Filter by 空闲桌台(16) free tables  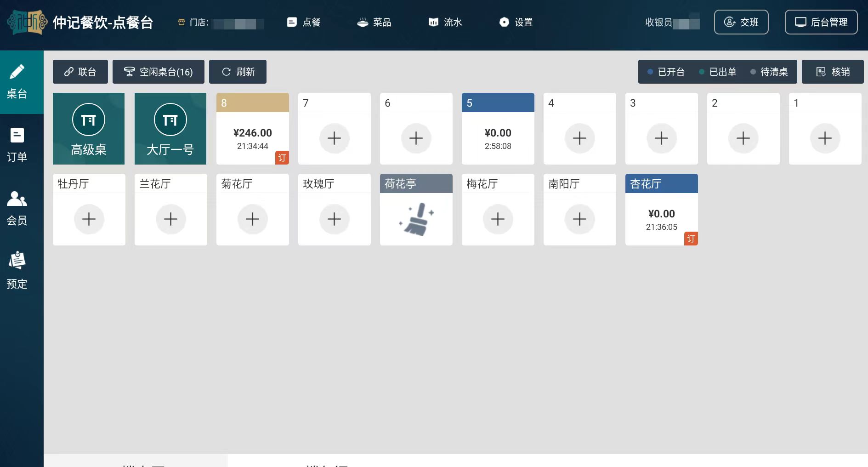click(x=159, y=72)
